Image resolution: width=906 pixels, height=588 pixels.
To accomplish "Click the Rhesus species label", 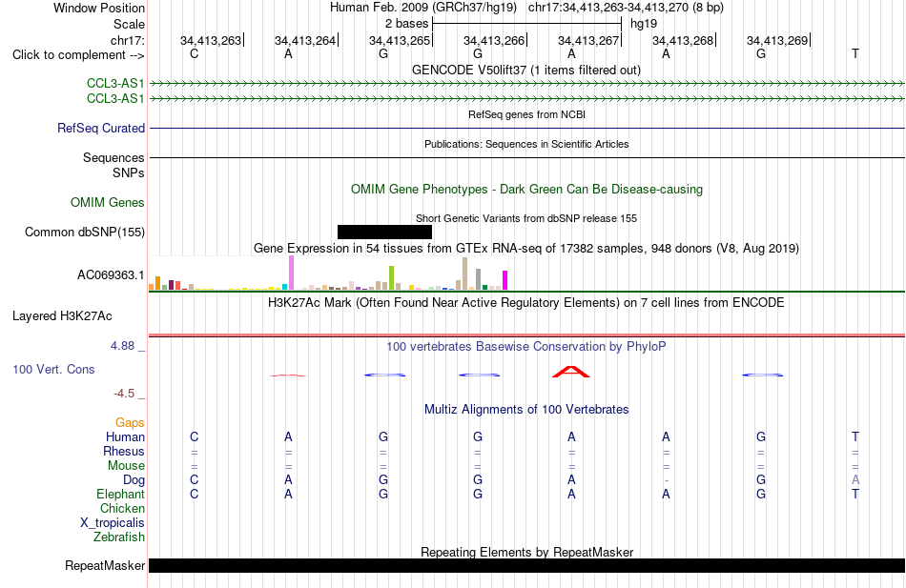I will coord(124,451).
